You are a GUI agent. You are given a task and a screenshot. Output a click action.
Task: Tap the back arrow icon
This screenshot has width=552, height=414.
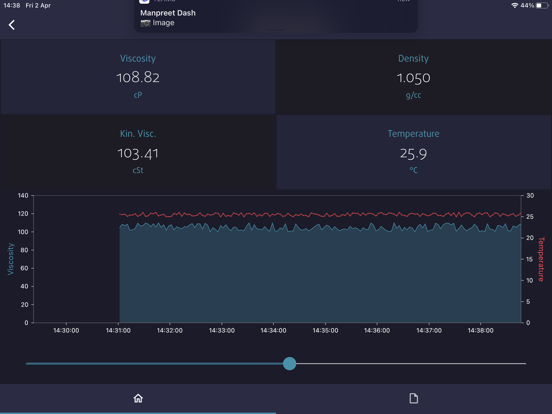pyautogui.click(x=12, y=25)
